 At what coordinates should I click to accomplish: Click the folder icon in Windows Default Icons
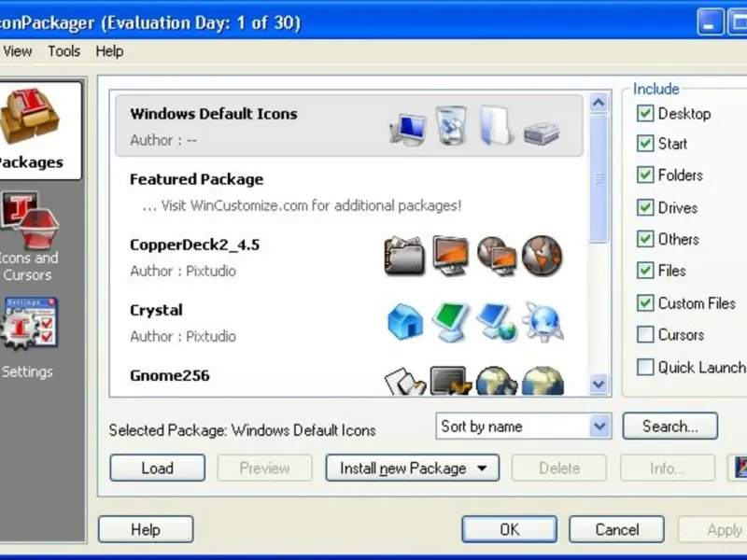click(496, 125)
